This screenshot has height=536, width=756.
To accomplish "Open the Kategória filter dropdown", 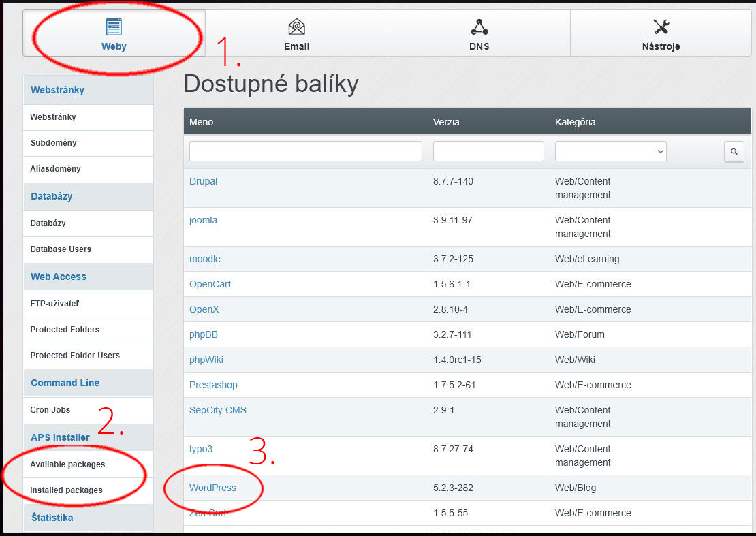I will pyautogui.click(x=610, y=151).
